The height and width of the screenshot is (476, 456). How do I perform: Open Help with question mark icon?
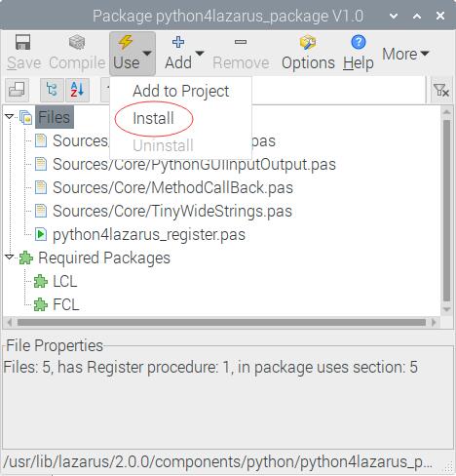click(359, 53)
